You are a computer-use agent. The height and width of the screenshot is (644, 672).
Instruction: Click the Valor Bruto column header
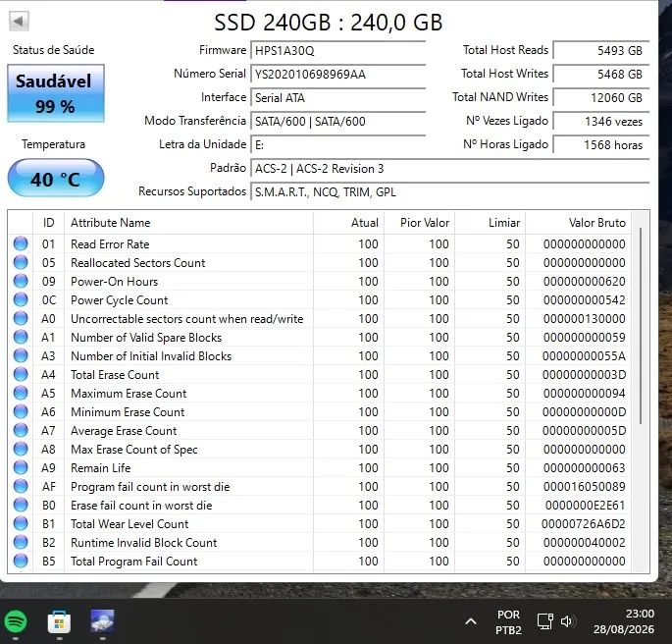pyautogui.click(x=578, y=223)
